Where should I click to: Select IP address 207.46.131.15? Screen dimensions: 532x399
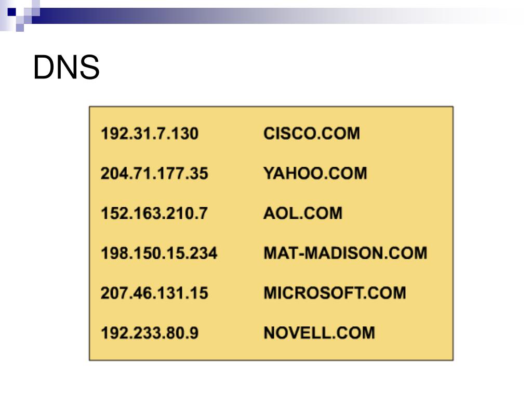click(154, 293)
